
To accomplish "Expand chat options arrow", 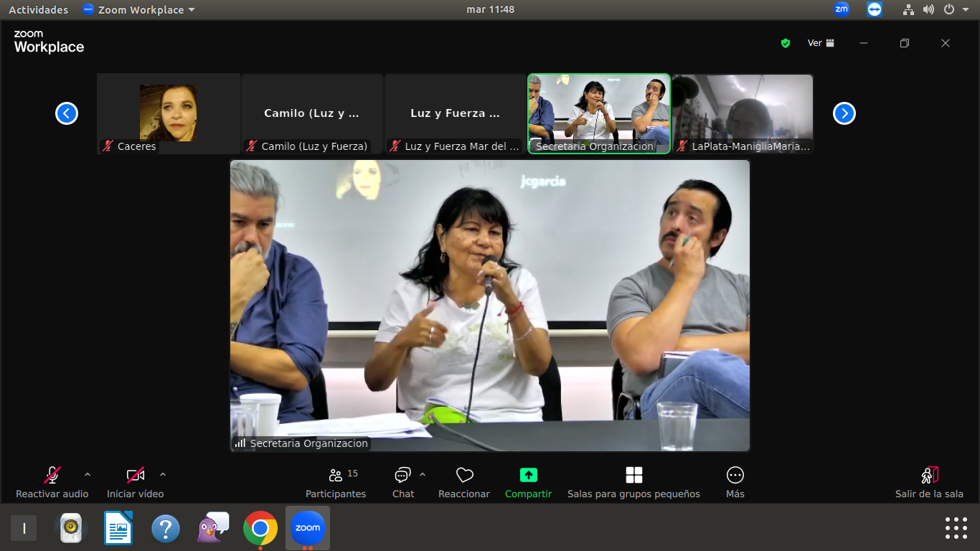I will [x=423, y=474].
